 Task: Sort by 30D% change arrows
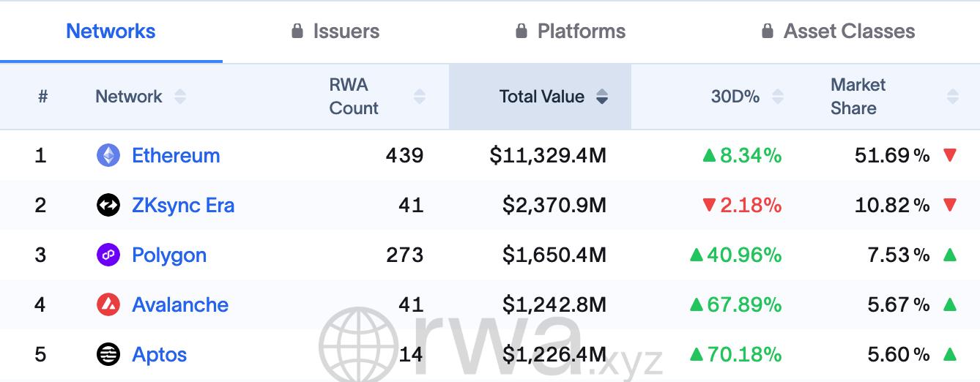[778, 97]
